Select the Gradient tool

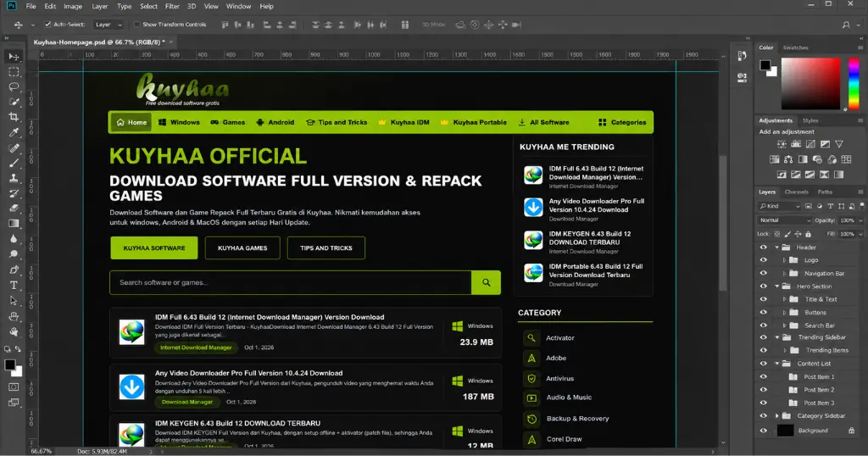(14, 224)
